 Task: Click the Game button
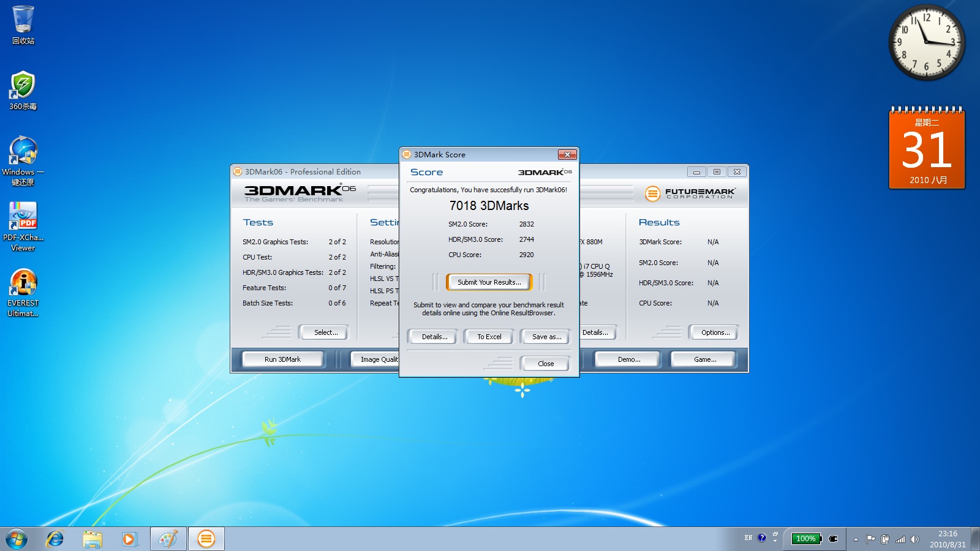tap(704, 359)
